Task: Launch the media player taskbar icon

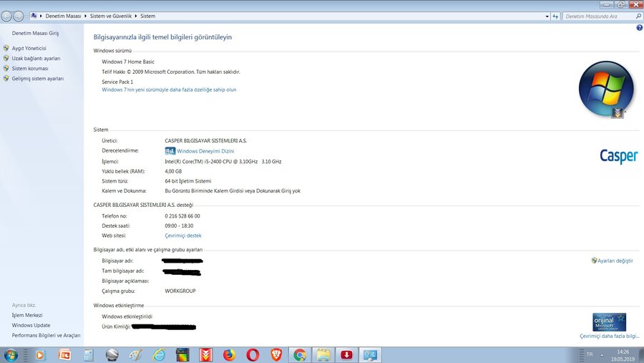Action: [40, 355]
